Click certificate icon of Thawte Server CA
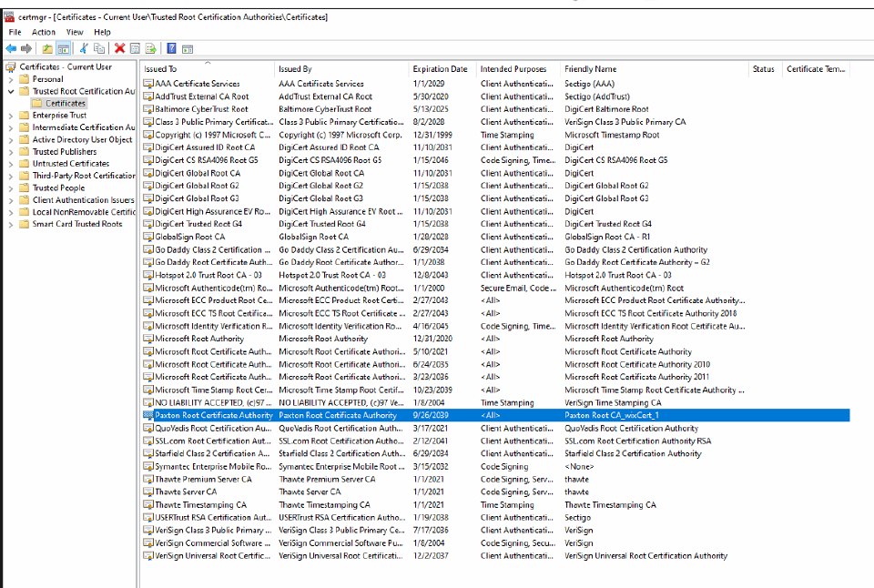This screenshot has width=874, height=588. tap(148, 492)
